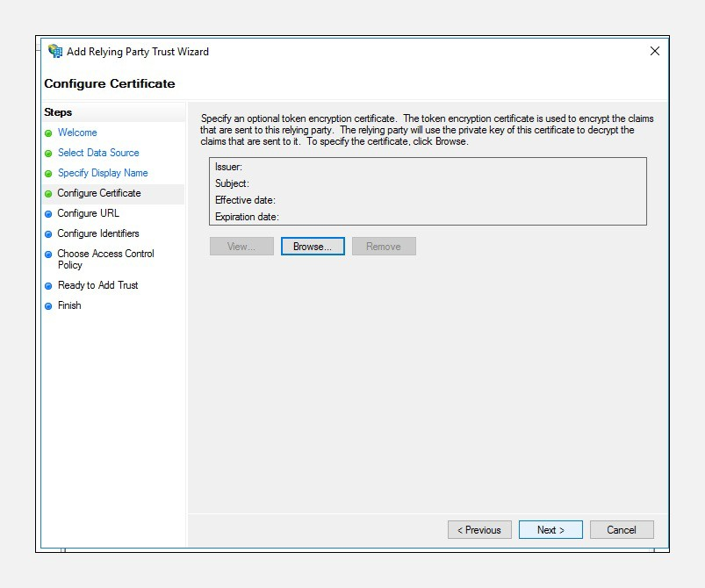
Task: Click the wizard icon in the title bar
Action: click(x=55, y=52)
